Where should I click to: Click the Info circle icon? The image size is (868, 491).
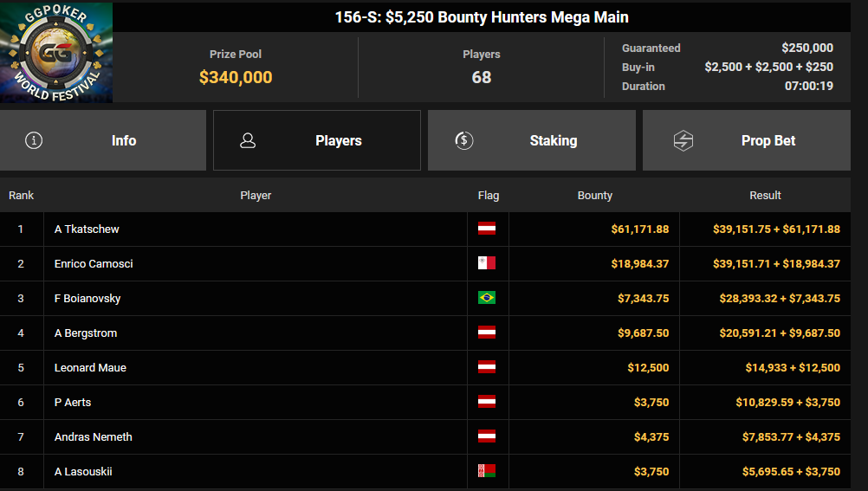point(34,140)
